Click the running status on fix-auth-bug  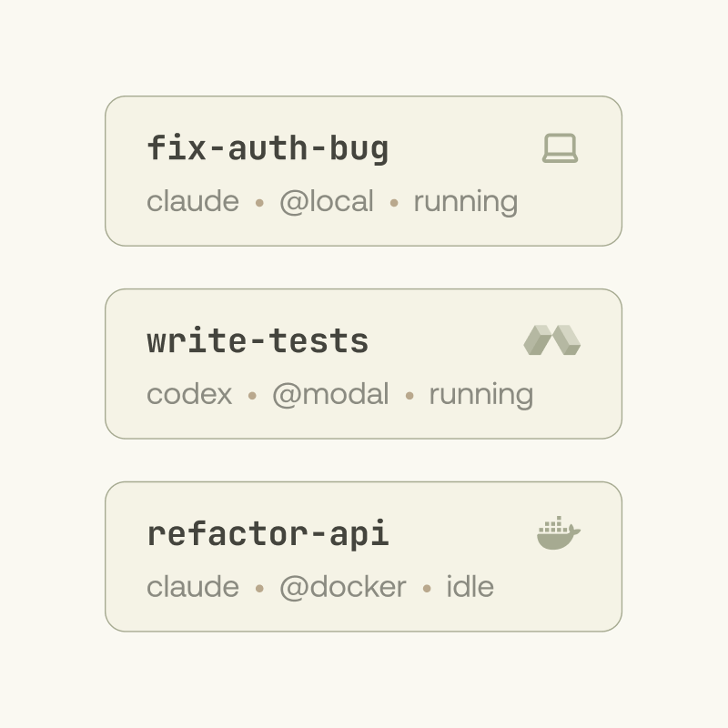pos(465,201)
